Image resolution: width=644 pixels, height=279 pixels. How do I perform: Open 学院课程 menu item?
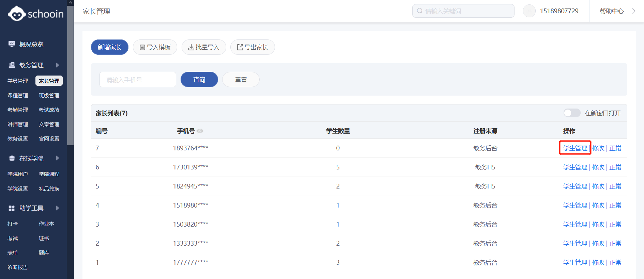[49, 174]
